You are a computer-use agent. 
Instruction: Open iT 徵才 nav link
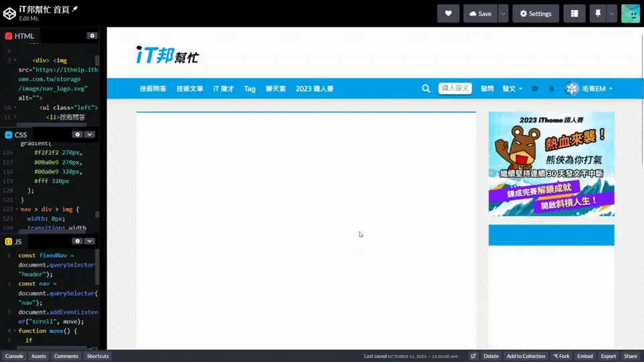point(223,88)
